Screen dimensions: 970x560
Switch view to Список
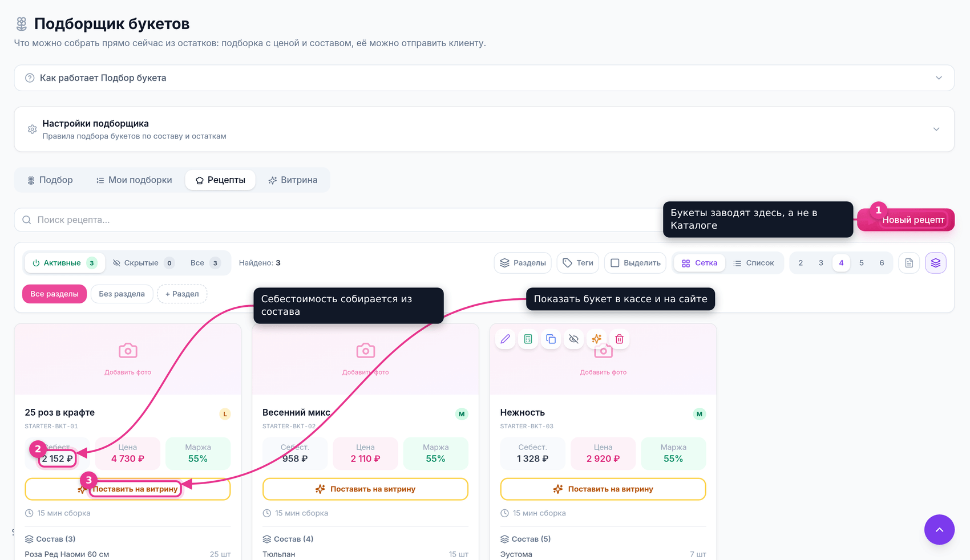pyautogui.click(x=754, y=263)
